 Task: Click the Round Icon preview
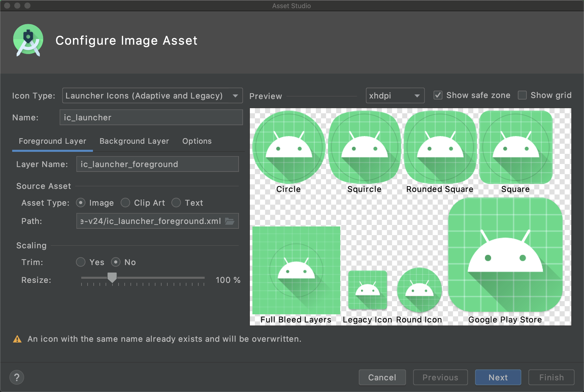click(x=419, y=290)
